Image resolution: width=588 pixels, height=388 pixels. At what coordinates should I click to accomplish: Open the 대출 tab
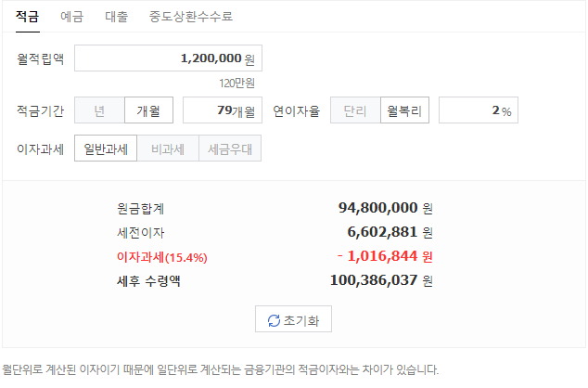[116, 17]
